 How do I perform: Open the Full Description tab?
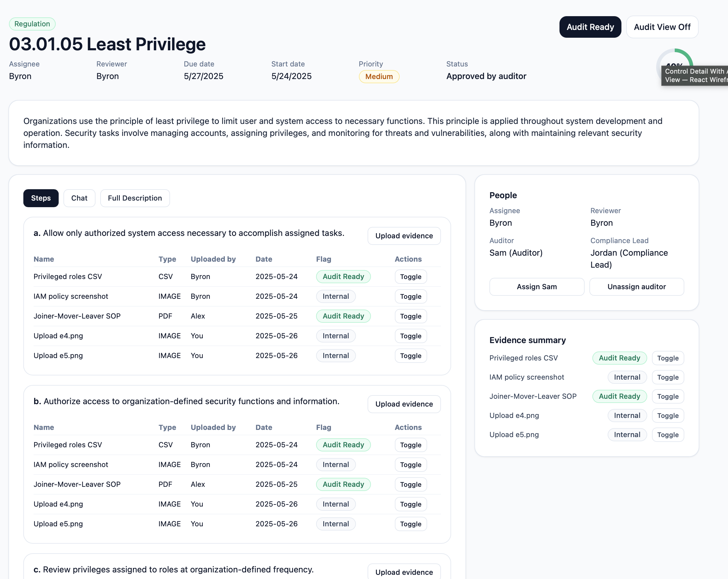135,198
